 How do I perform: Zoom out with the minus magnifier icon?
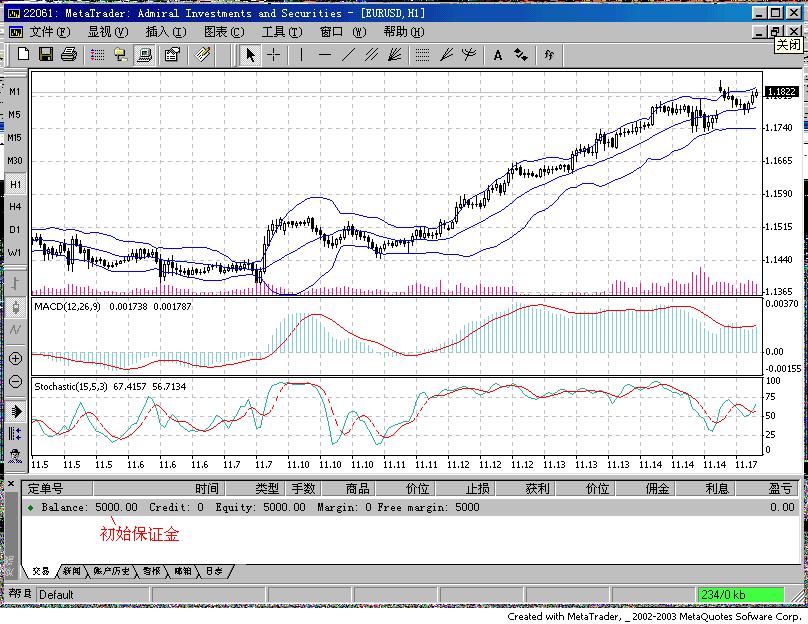15,381
